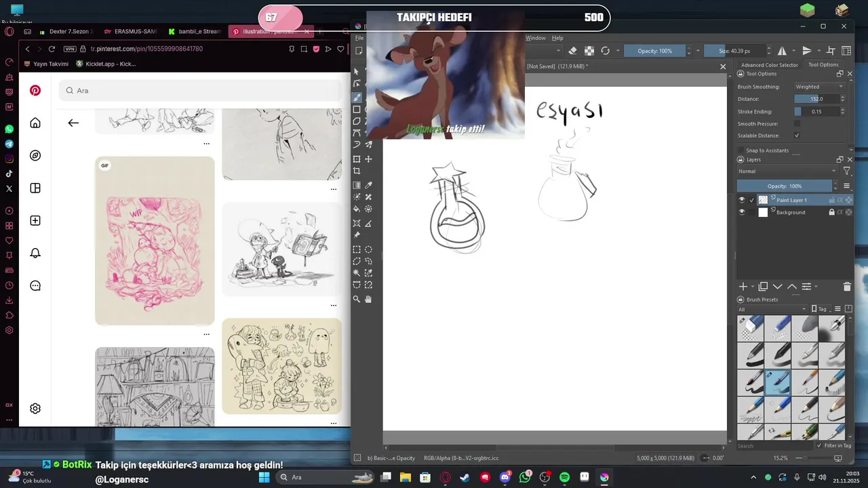The height and width of the screenshot is (488, 868).
Task: Select the Elliptical Selection tool
Action: (369, 249)
